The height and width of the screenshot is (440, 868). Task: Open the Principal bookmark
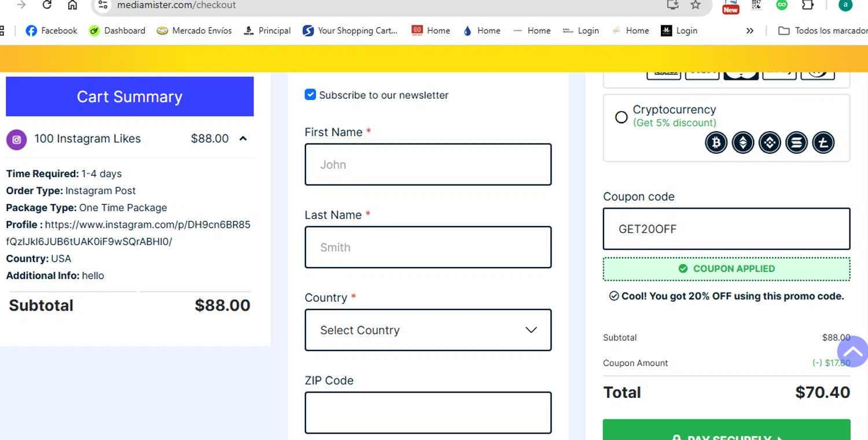point(267,31)
